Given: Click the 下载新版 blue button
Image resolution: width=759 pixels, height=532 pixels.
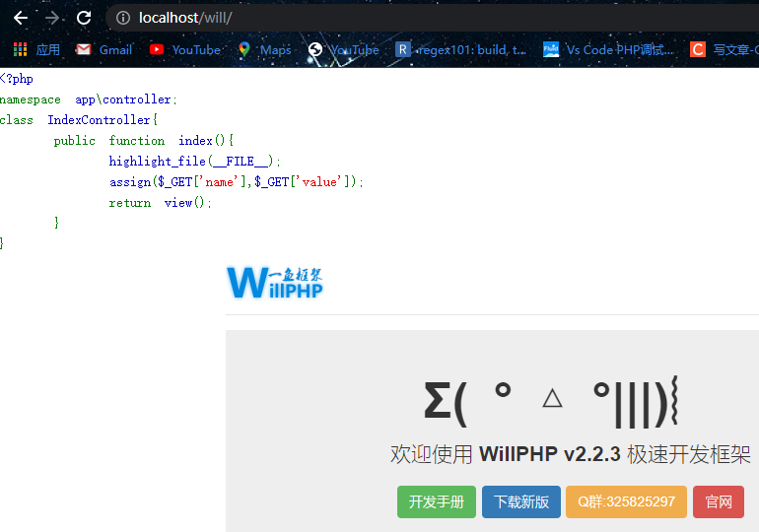Looking at the screenshot, I should pos(520,501).
